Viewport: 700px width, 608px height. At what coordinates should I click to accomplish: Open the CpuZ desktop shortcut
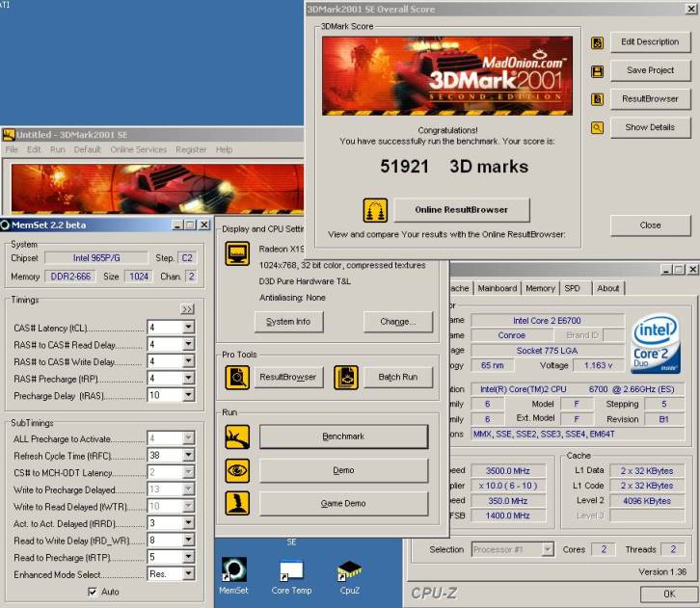coord(350,575)
